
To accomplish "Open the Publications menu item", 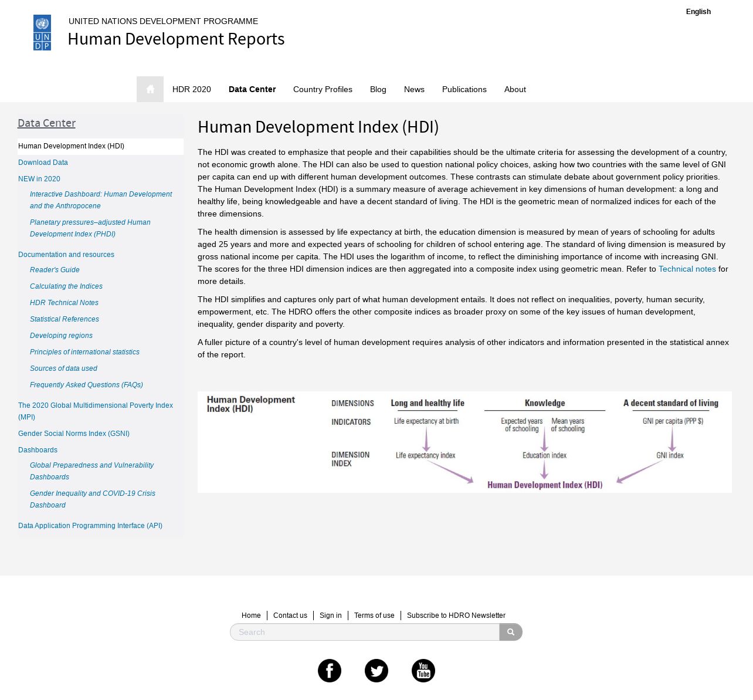I will pyautogui.click(x=464, y=89).
